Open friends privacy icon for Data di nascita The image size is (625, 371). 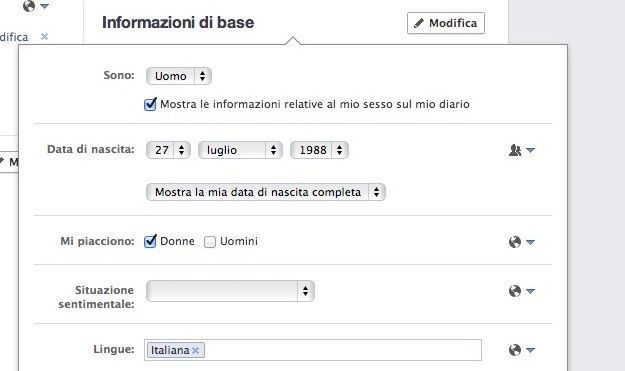[x=521, y=150]
